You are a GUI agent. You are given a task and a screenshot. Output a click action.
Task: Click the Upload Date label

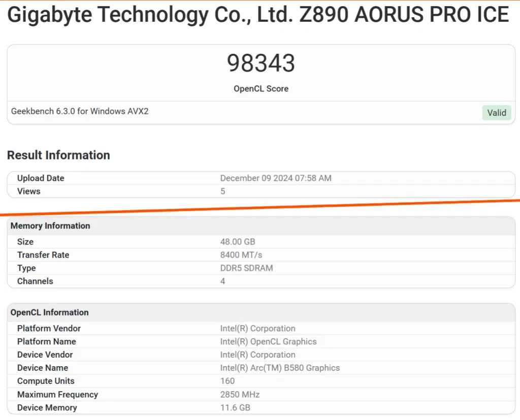41,178
